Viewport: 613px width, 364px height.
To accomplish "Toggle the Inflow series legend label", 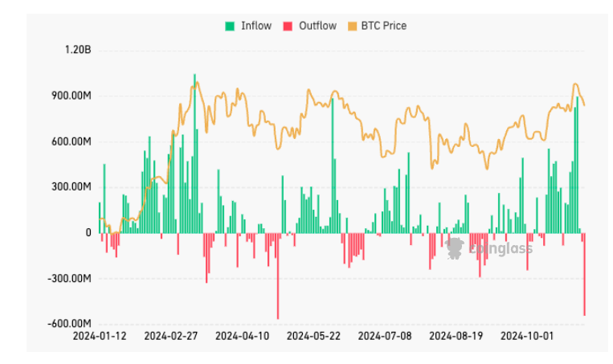I will (255, 26).
